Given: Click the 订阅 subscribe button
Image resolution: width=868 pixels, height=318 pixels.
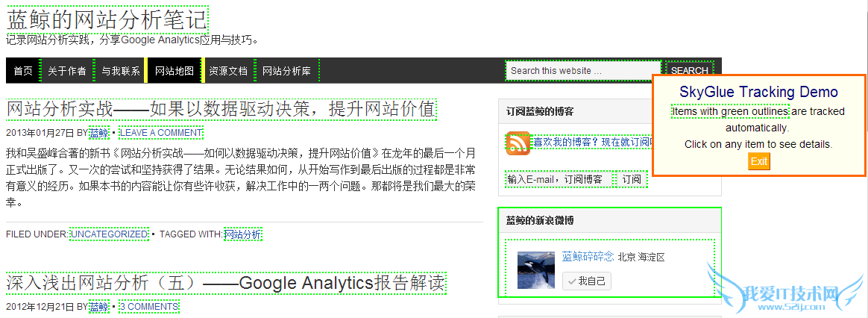Looking at the screenshot, I should (632, 179).
